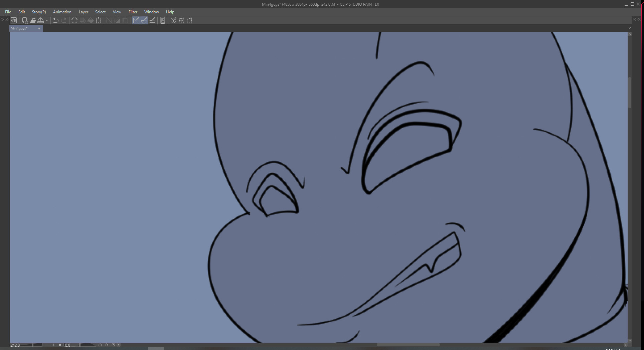
Task: Open an existing file
Action: [x=32, y=20]
